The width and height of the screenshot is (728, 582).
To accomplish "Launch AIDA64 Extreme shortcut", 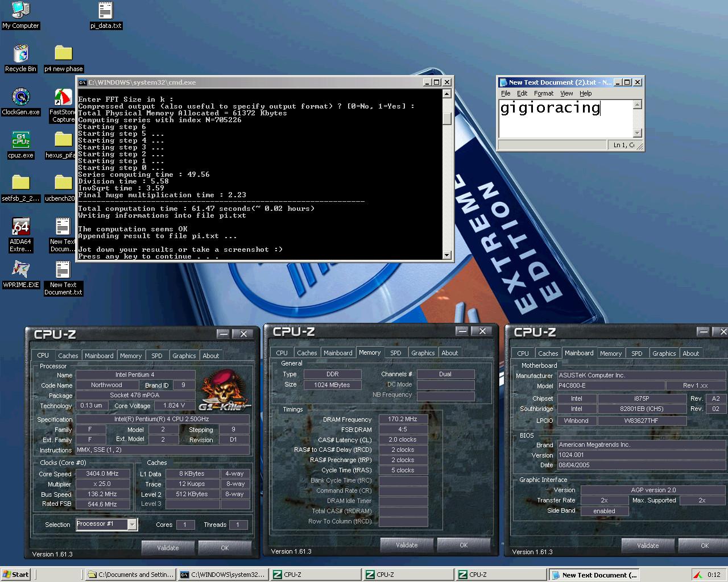I will [x=20, y=235].
